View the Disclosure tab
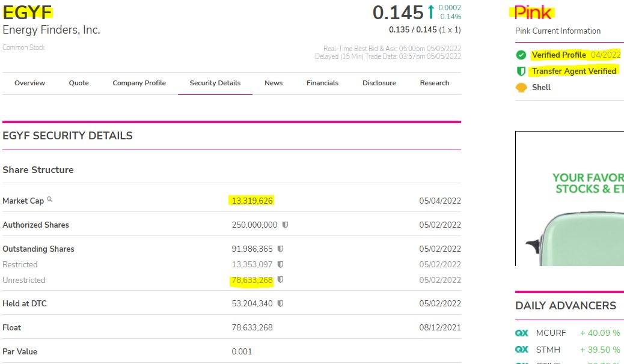This screenshot has width=624, height=364. click(x=379, y=83)
